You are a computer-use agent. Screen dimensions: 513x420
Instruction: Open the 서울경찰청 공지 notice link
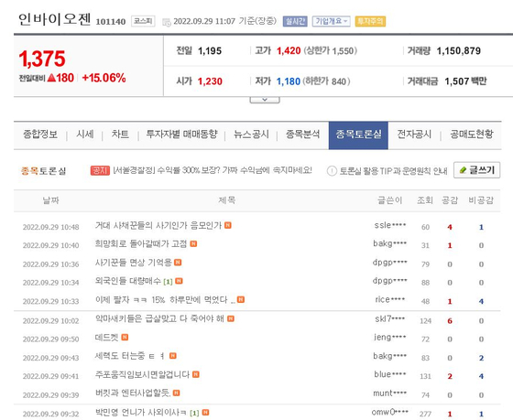[213, 170]
